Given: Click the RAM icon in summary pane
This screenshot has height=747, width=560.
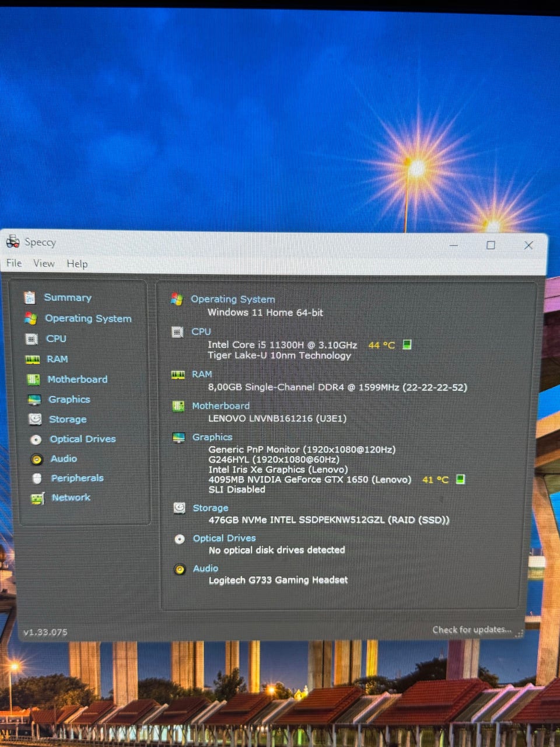Looking at the screenshot, I should coord(178,375).
